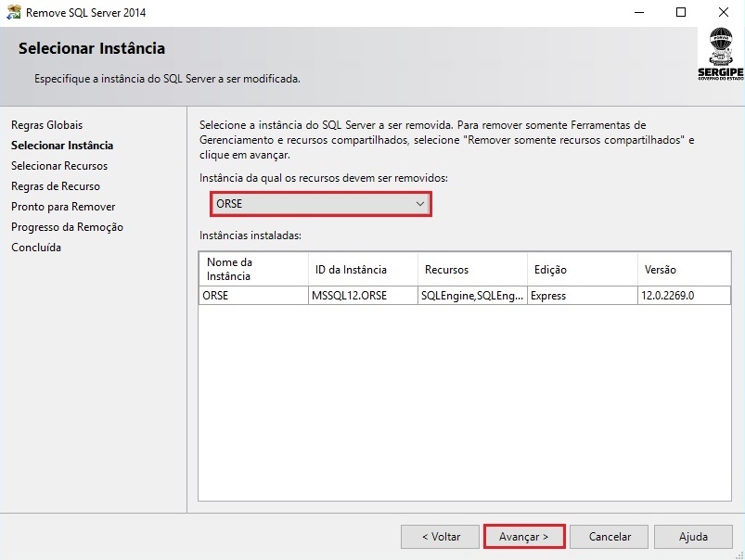
Task: Select Pronto para Remover step
Action: tap(63, 207)
